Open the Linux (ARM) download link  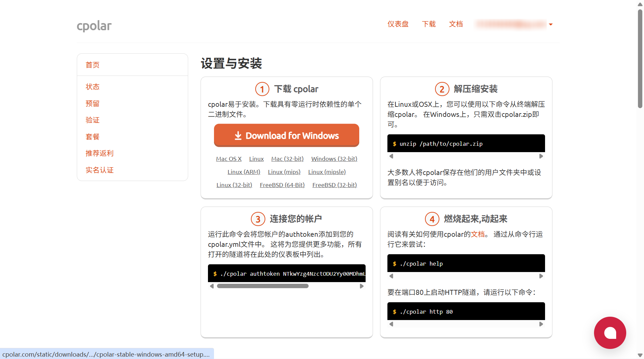click(244, 172)
